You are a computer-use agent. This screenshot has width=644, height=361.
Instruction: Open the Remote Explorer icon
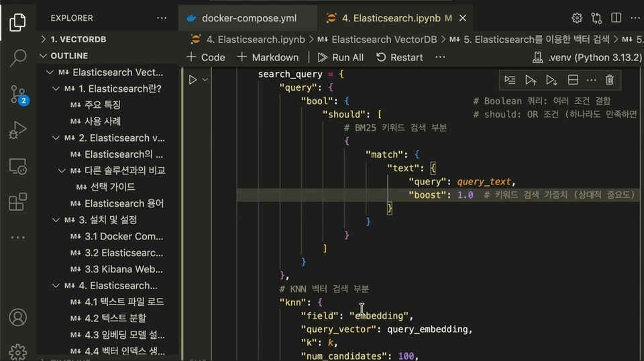pyautogui.click(x=18, y=166)
